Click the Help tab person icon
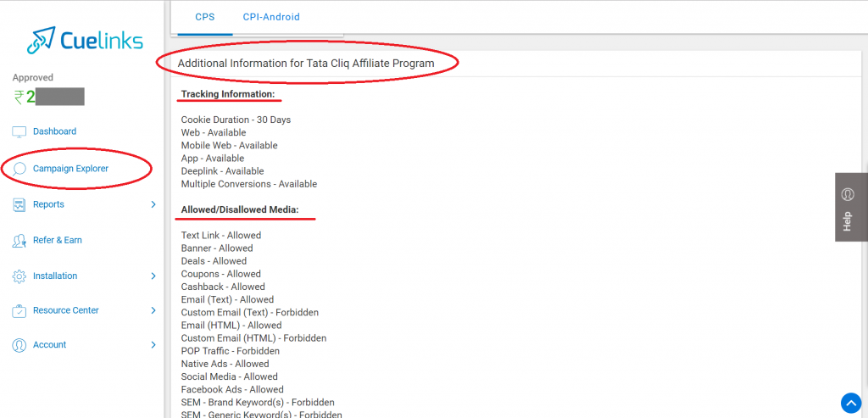Image resolution: width=868 pixels, height=418 pixels. click(848, 195)
